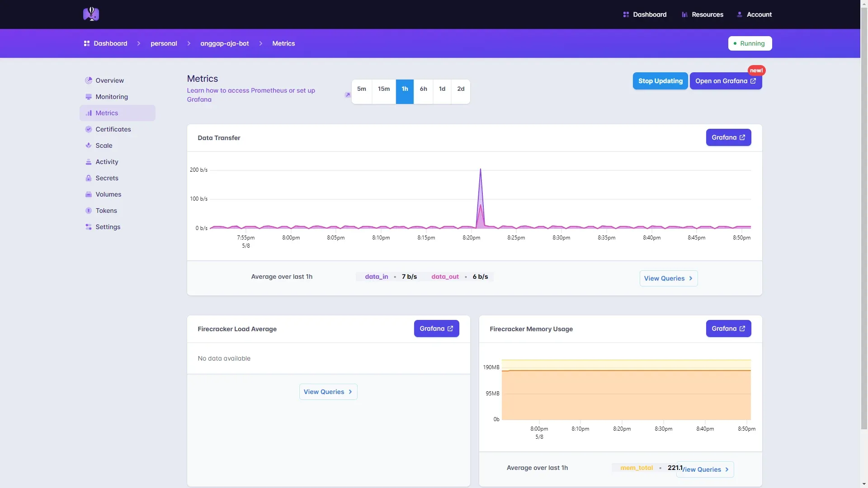Click the Scale sidebar icon
Image resolution: width=868 pixels, height=488 pixels.
coord(89,145)
